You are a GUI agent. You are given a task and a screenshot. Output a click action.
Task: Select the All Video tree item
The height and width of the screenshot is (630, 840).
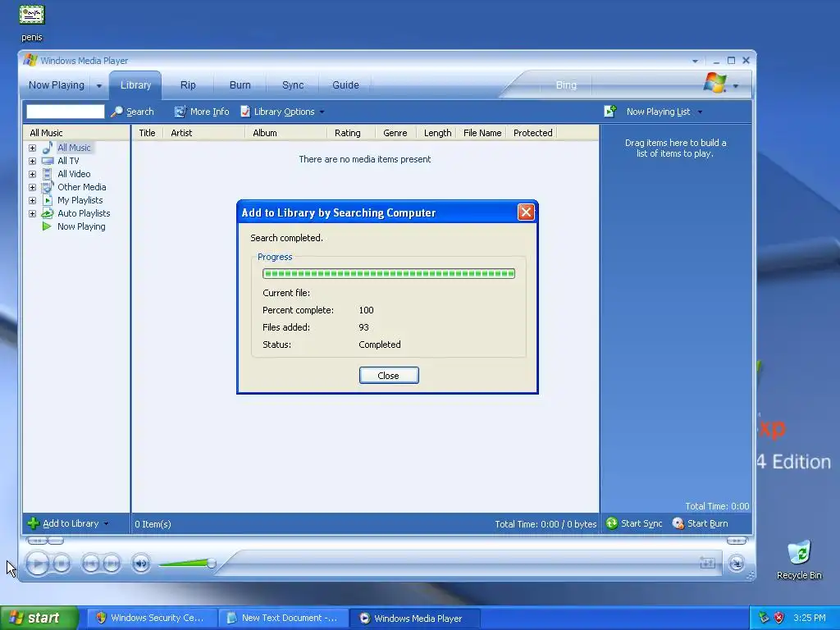click(x=74, y=174)
